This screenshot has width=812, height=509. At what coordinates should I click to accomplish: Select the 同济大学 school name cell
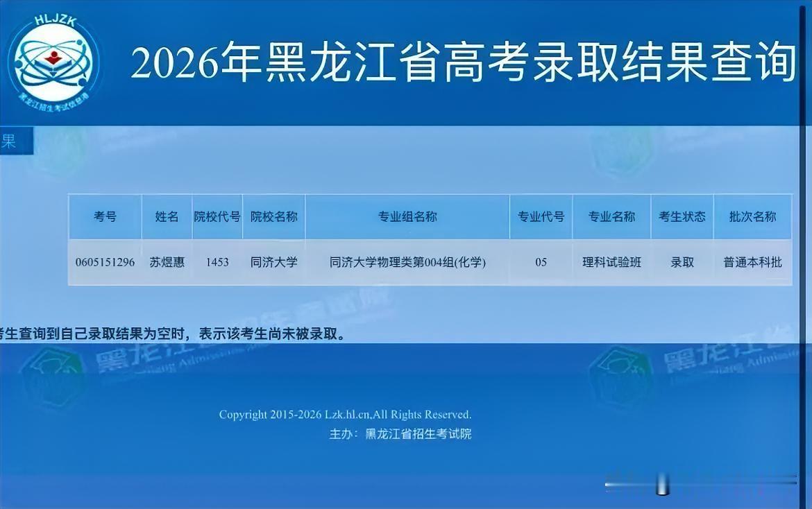coord(274,262)
